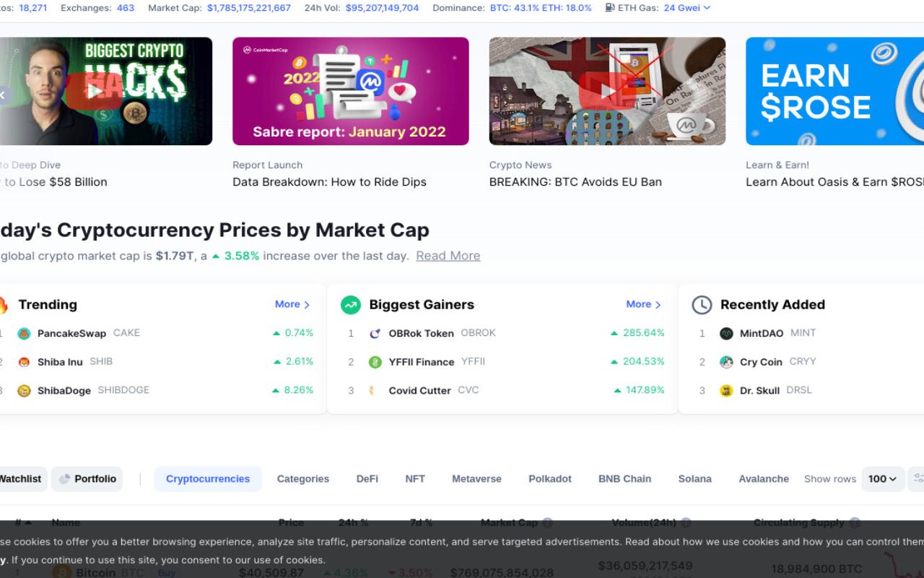Play the Biggest Crypto Hacks video
The image size is (924, 578).
[95, 91]
